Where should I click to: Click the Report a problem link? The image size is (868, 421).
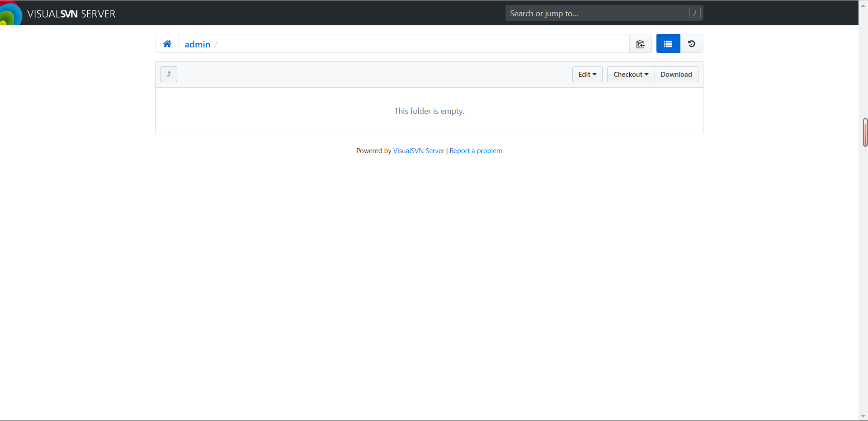(x=476, y=151)
